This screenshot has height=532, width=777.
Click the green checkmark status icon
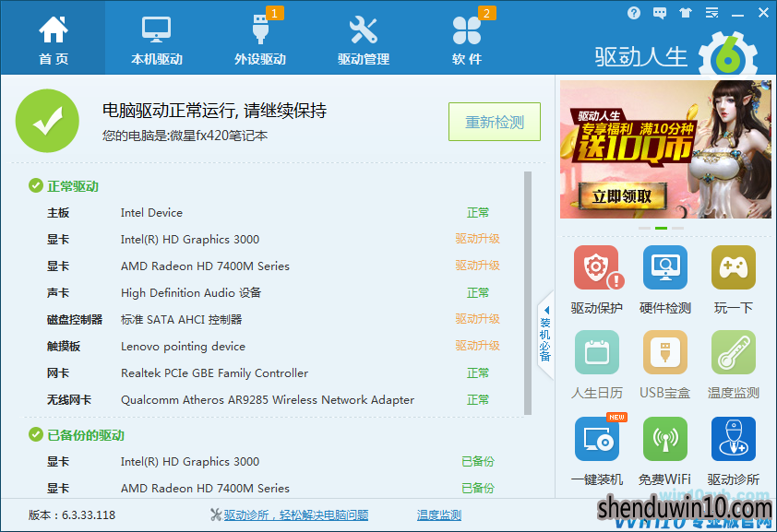(x=47, y=121)
